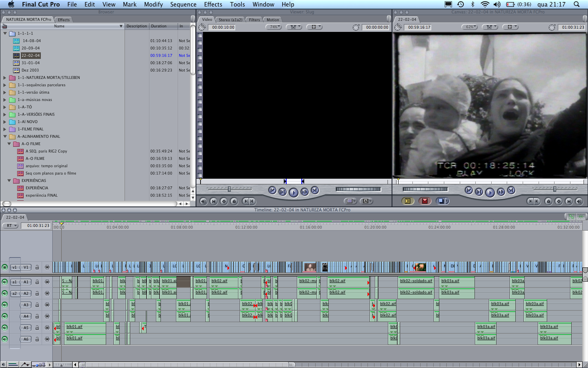Click the Name column header
The width and height of the screenshot is (588, 368).
(62, 26)
